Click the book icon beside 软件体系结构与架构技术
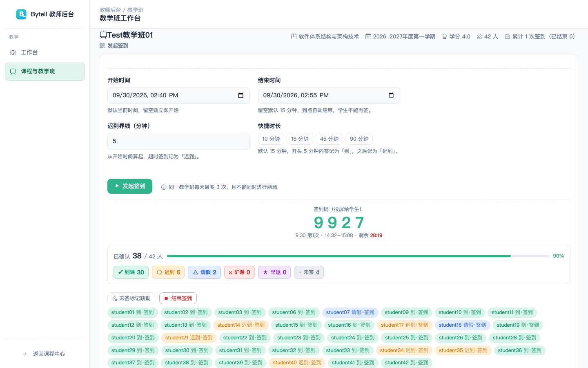 (294, 36)
